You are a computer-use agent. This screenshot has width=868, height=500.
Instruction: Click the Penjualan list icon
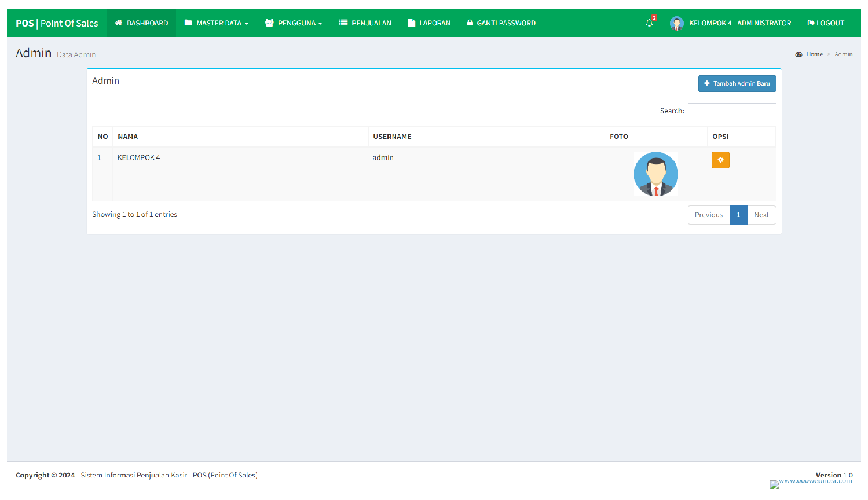[343, 23]
